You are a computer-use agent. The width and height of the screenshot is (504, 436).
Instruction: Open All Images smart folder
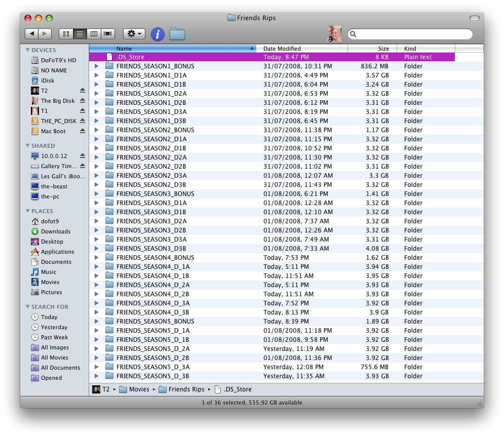[50, 347]
